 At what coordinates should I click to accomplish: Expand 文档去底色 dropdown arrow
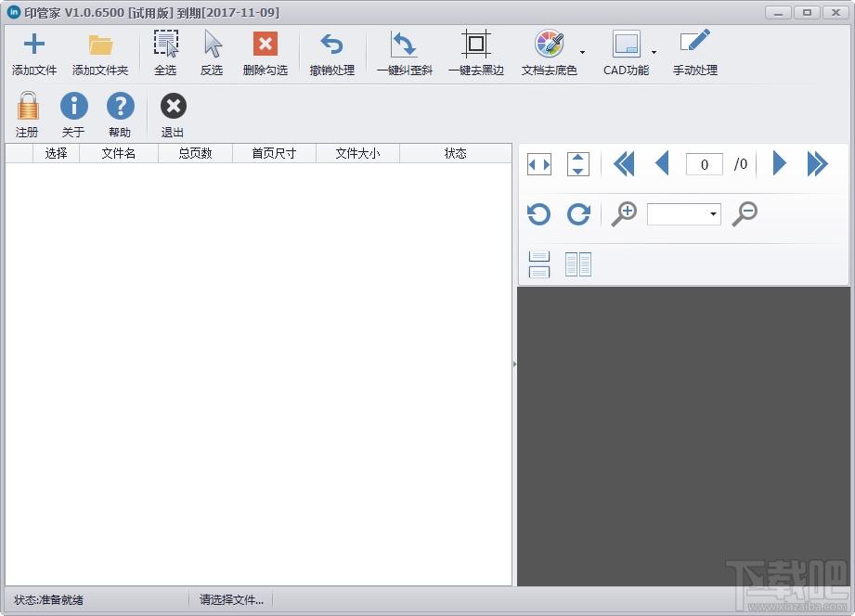(x=582, y=52)
